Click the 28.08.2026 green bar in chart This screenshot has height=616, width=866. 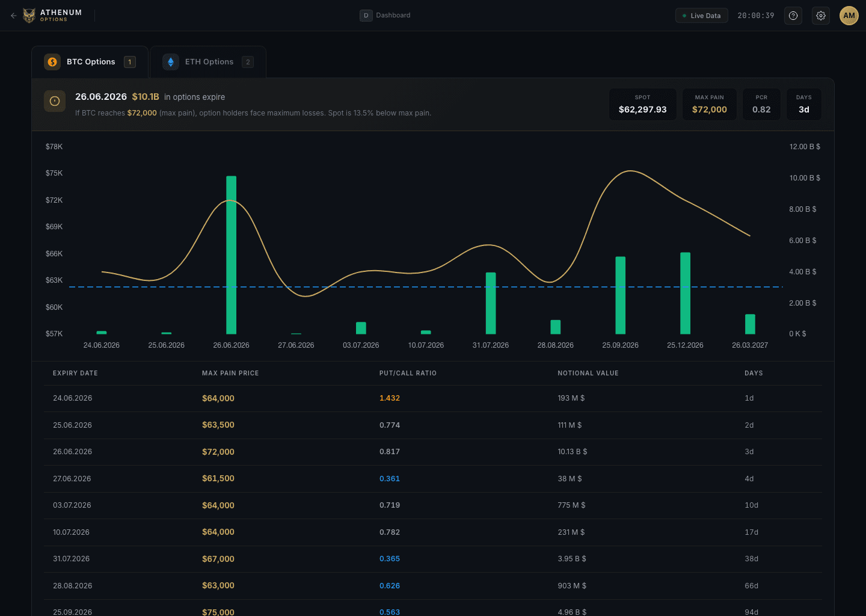[556, 327]
